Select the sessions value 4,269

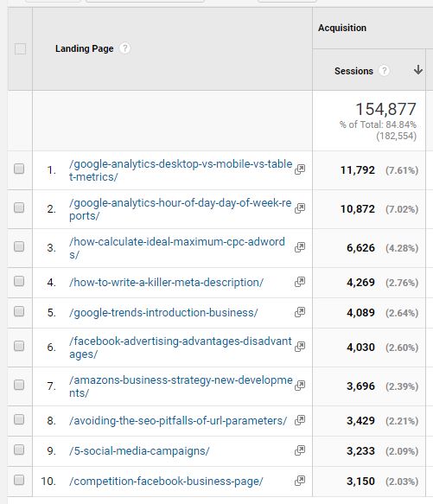coord(360,283)
